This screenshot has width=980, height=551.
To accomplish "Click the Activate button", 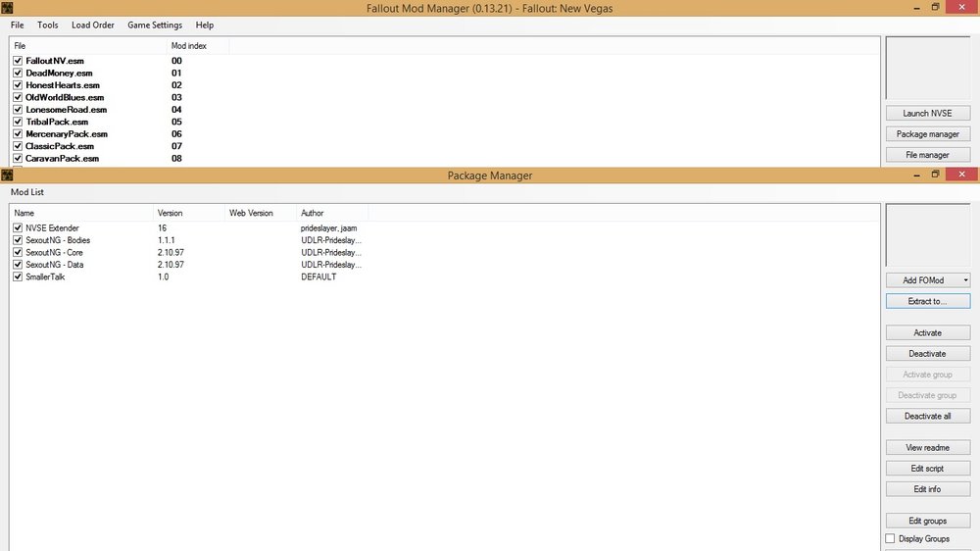I will pos(927,332).
